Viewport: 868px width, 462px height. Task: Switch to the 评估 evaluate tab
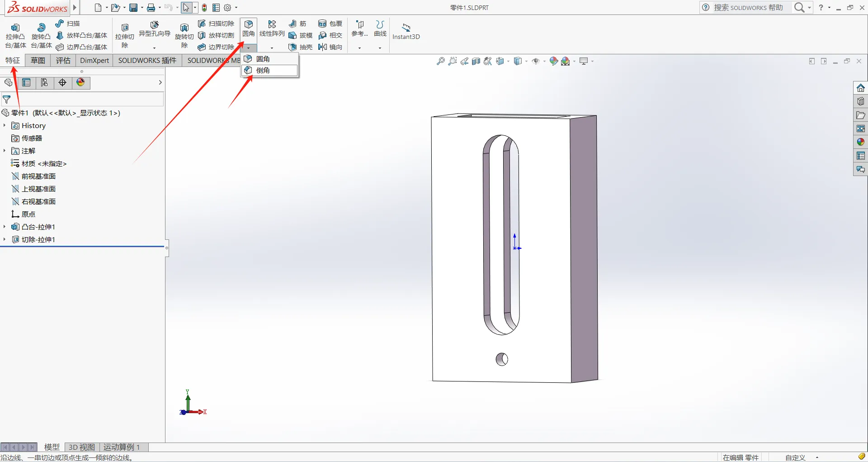point(63,61)
